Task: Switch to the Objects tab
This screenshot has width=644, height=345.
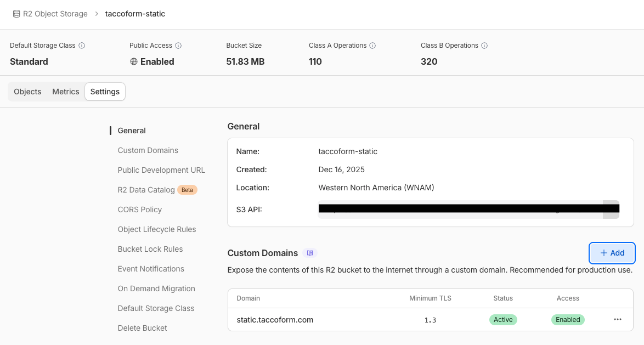Action: pos(27,91)
